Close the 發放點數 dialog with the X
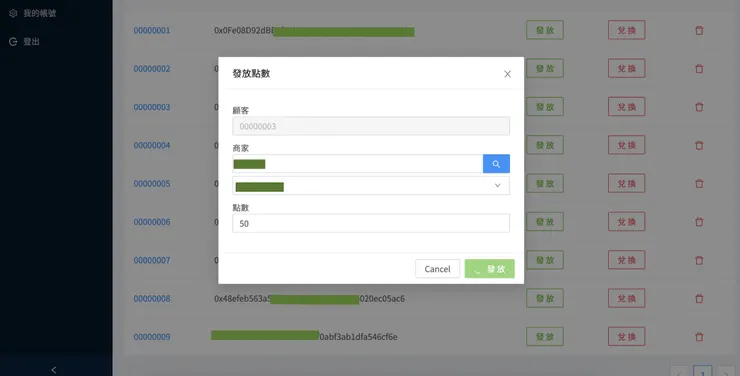This screenshot has height=376, width=740. [507, 74]
